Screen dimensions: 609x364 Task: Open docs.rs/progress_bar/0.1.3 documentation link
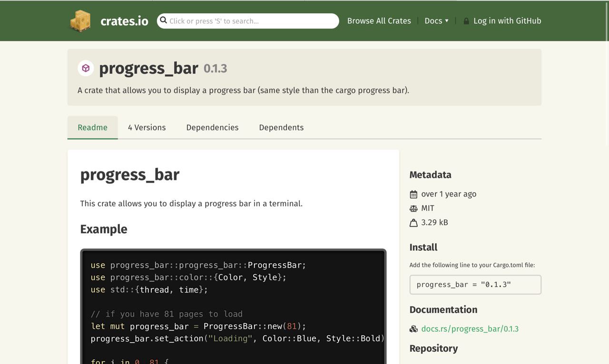470,329
